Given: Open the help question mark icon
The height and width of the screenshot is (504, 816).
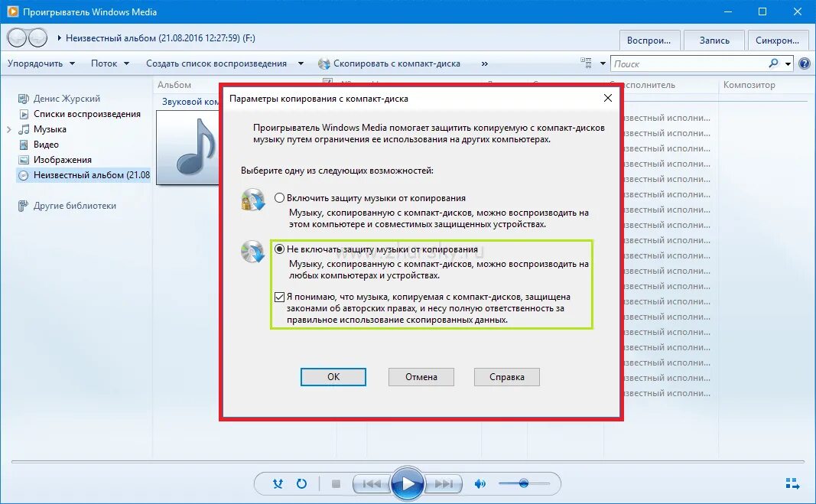Looking at the screenshot, I should (804, 63).
